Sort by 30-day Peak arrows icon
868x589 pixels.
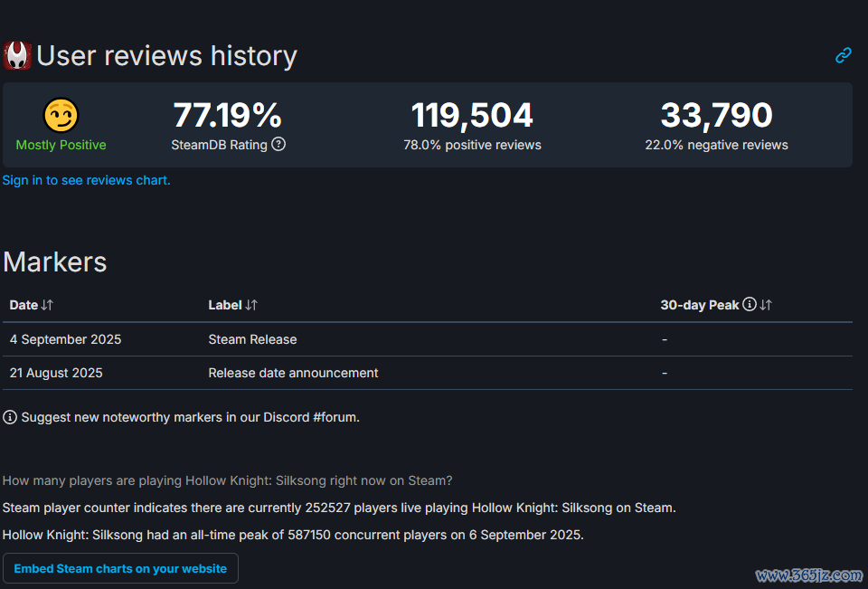click(766, 305)
